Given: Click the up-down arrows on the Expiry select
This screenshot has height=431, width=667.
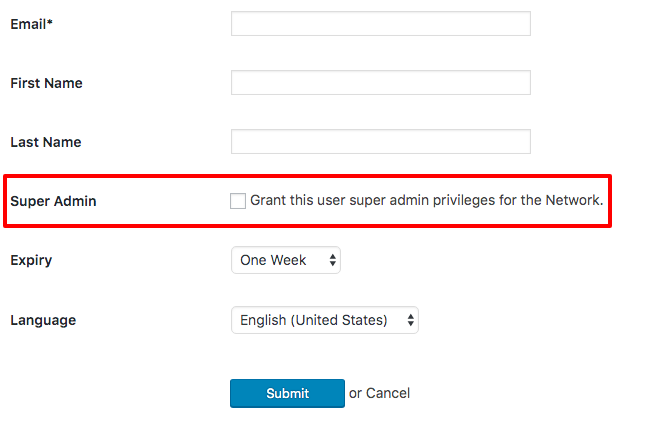Looking at the screenshot, I should click(x=333, y=261).
